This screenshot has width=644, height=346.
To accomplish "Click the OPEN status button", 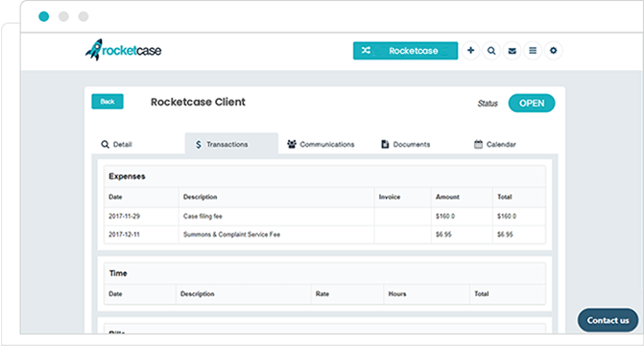I will [532, 104].
